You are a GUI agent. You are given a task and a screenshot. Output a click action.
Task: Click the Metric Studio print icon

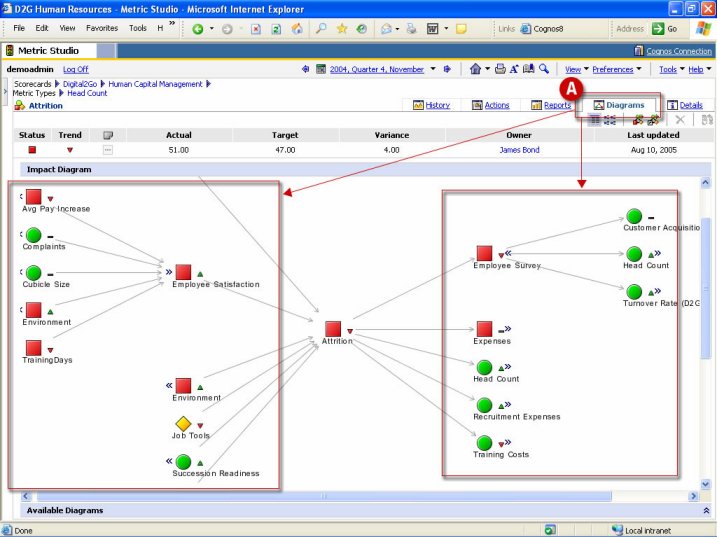[500, 69]
